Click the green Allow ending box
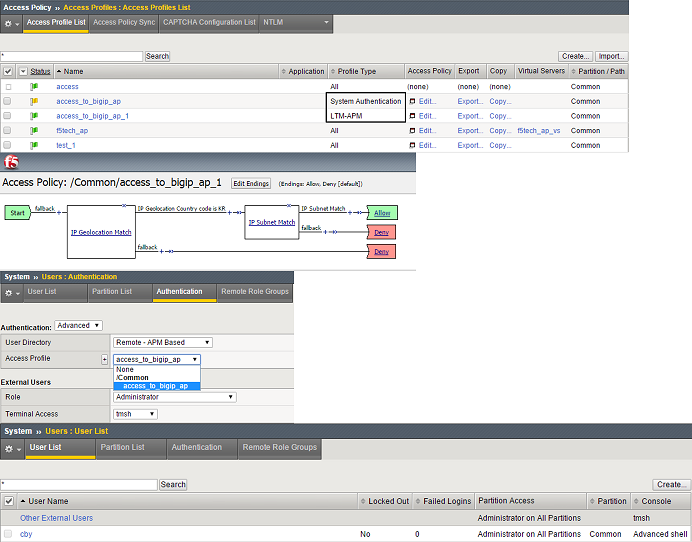Screen dimensions: 692x542 click(x=382, y=213)
